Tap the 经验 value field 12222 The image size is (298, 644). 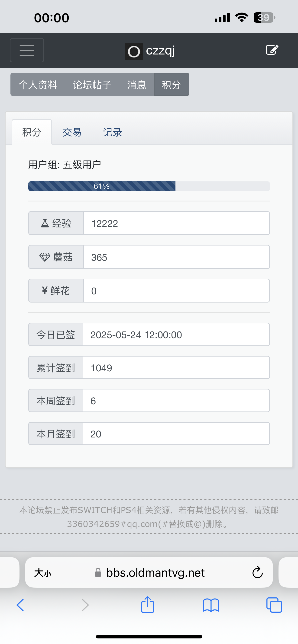pos(177,223)
